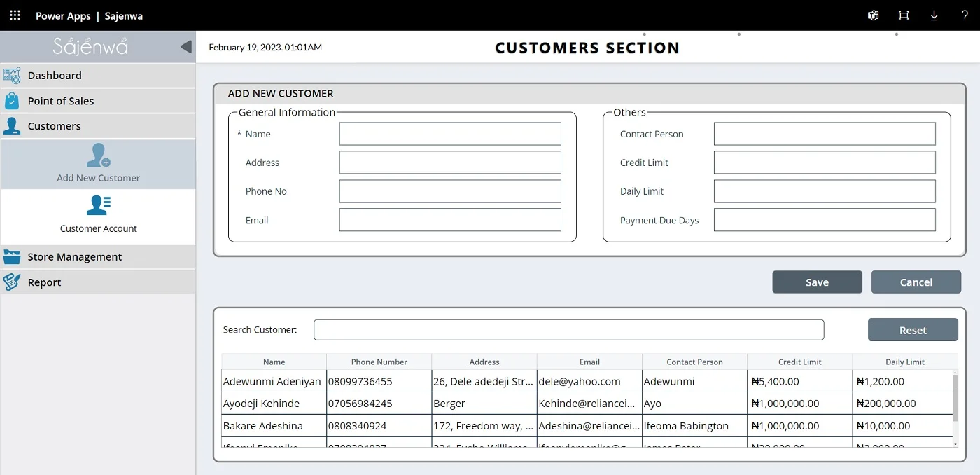Click the download arrow icon
This screenshot has height=475, width=980.
(x=934, y=15)
